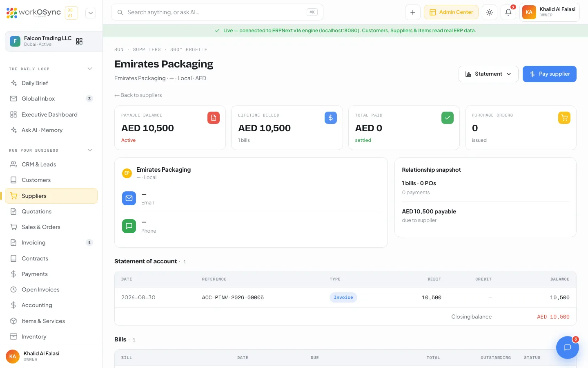This screenshot has height=368, width=588.
Task: Click the green Phone message icon
Action: coord(129,226)
